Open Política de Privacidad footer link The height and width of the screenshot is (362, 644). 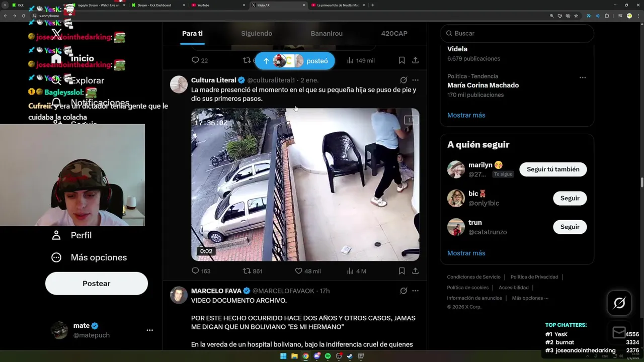(534, 277)
